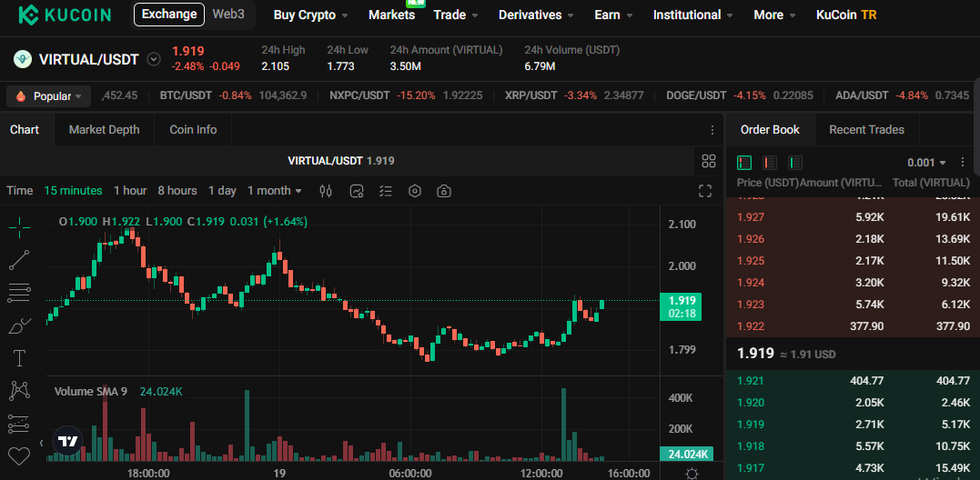Select the 15 minutes interval

[73, 191]
